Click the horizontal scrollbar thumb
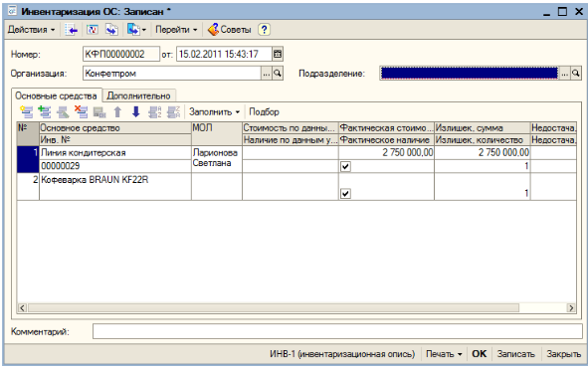The image size is (588, 368). pyautogui.click(x=274, y=308)
